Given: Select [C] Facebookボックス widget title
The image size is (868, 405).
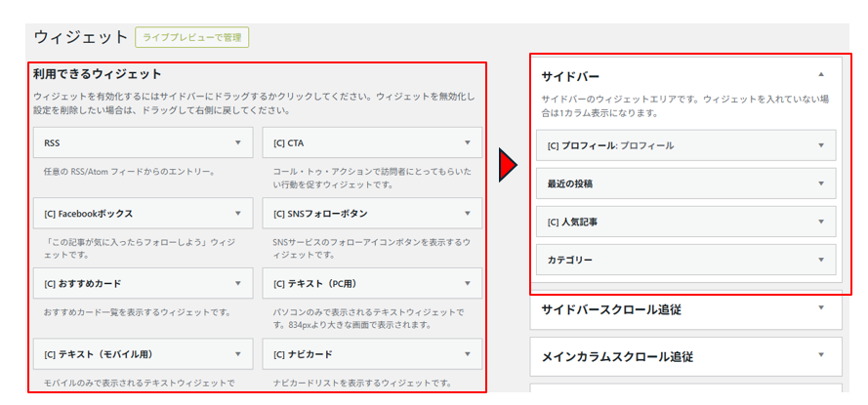Looking at the screenshot, I should [88, 213].
